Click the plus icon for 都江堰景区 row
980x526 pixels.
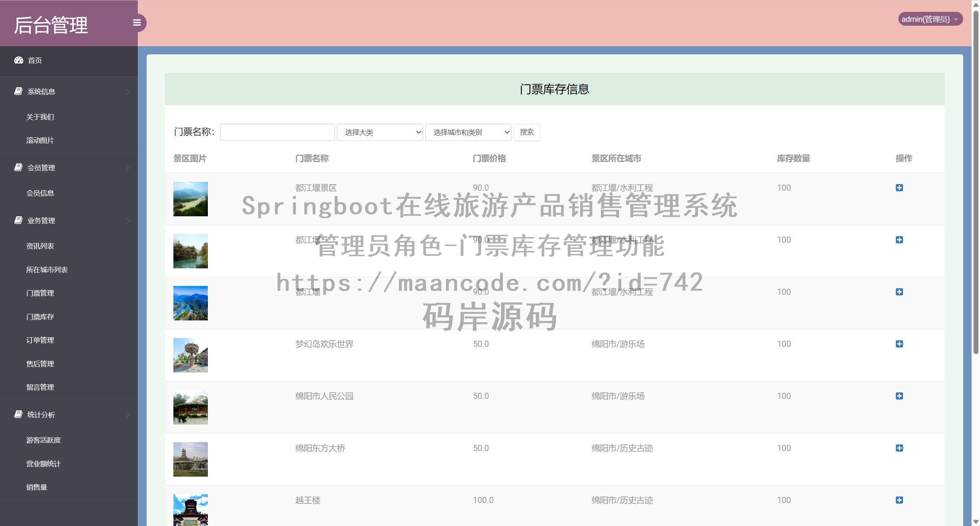point(899,188)
